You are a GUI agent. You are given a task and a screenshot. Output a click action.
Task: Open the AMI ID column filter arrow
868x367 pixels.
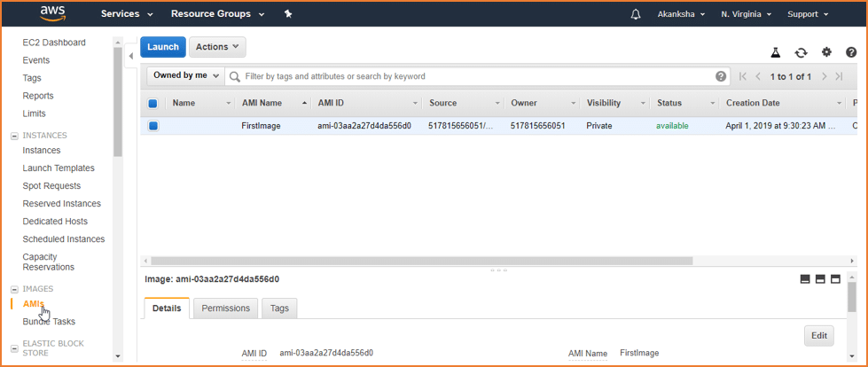415,104
